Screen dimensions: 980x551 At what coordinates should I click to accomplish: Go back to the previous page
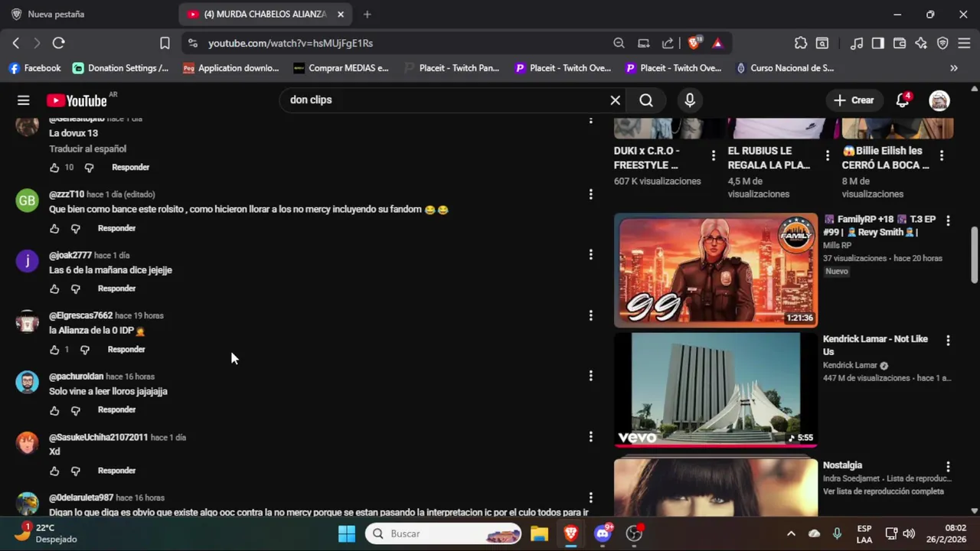(16, 43)
